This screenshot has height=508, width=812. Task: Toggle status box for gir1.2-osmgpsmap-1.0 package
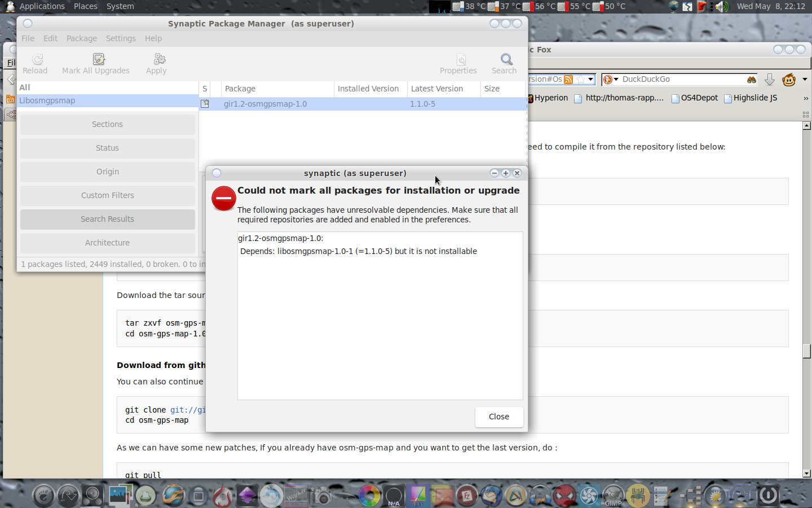click(205, 104)
